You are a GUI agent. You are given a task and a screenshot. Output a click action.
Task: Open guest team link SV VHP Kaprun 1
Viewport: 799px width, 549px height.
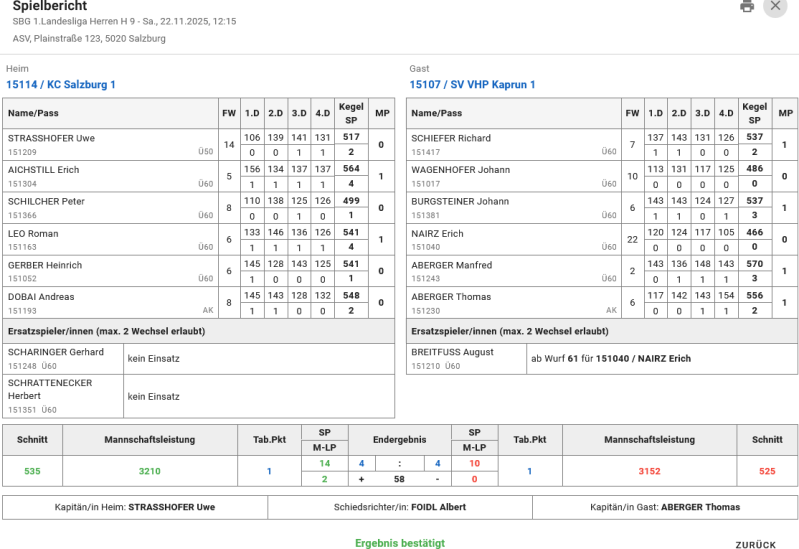[472, 85]
